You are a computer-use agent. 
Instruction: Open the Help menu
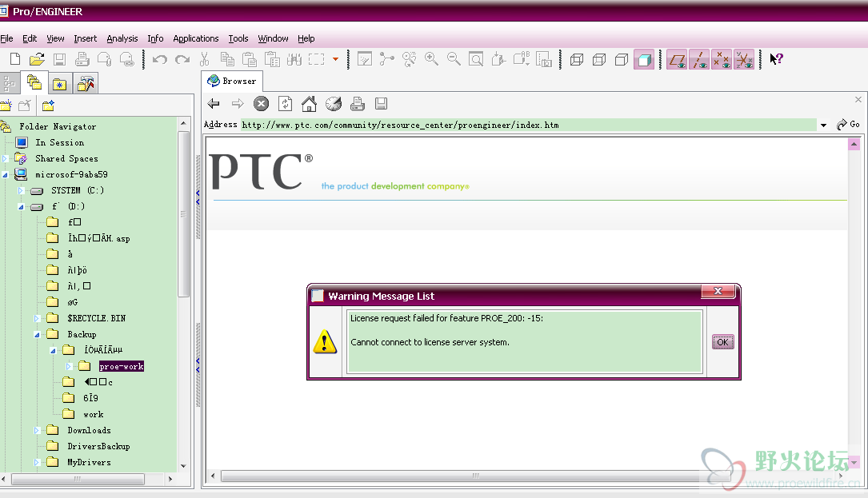(x=306, y=38)
